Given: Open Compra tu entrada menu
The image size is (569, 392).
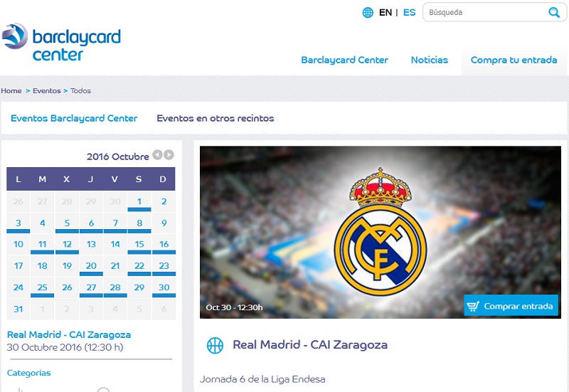Looking at the screenshot, I should click(514, 60).
